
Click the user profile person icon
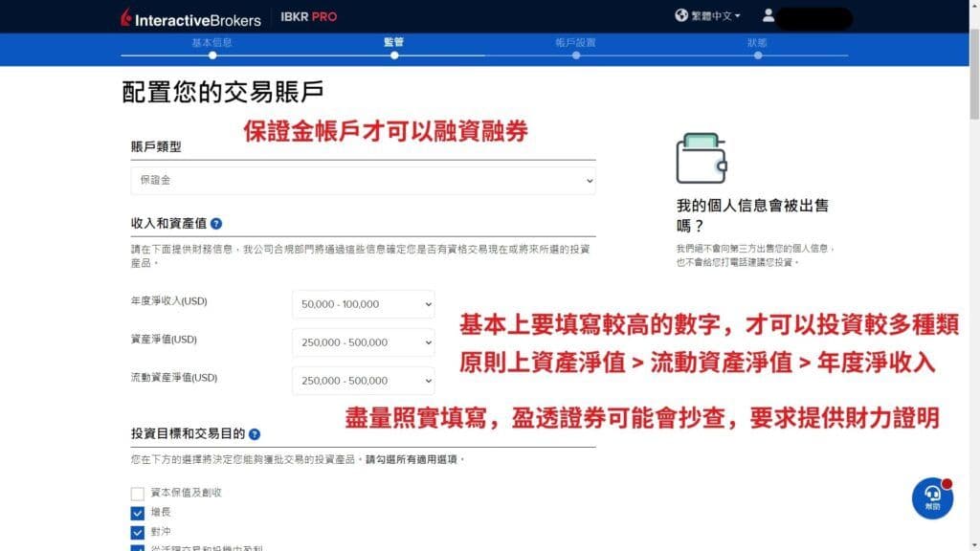(768, 15)
